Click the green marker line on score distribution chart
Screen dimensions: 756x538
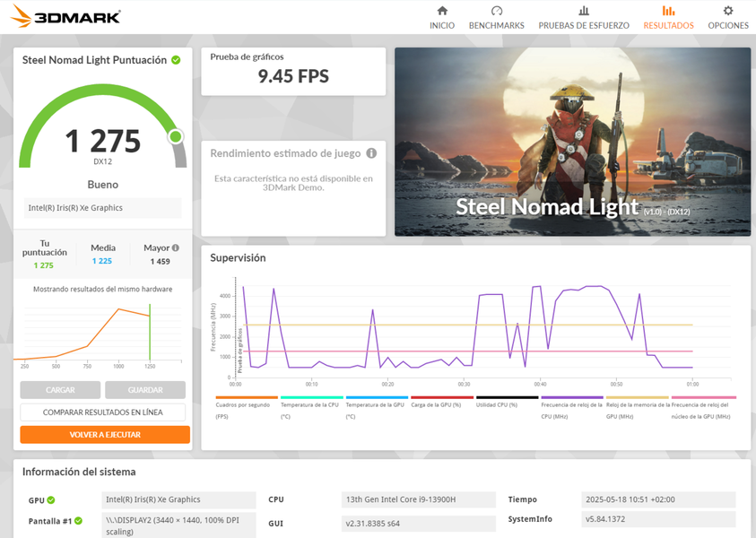150,332
